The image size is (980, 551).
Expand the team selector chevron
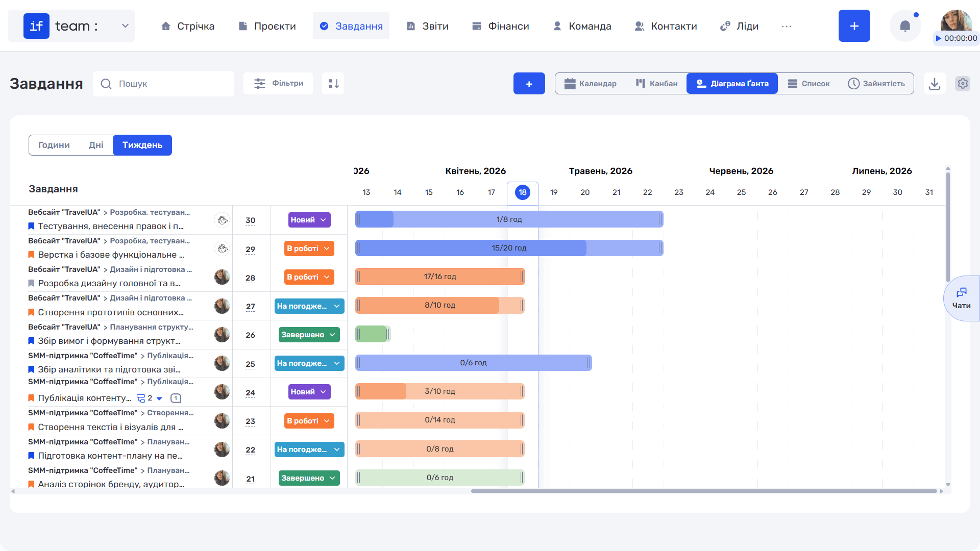[x=125, y=26]
